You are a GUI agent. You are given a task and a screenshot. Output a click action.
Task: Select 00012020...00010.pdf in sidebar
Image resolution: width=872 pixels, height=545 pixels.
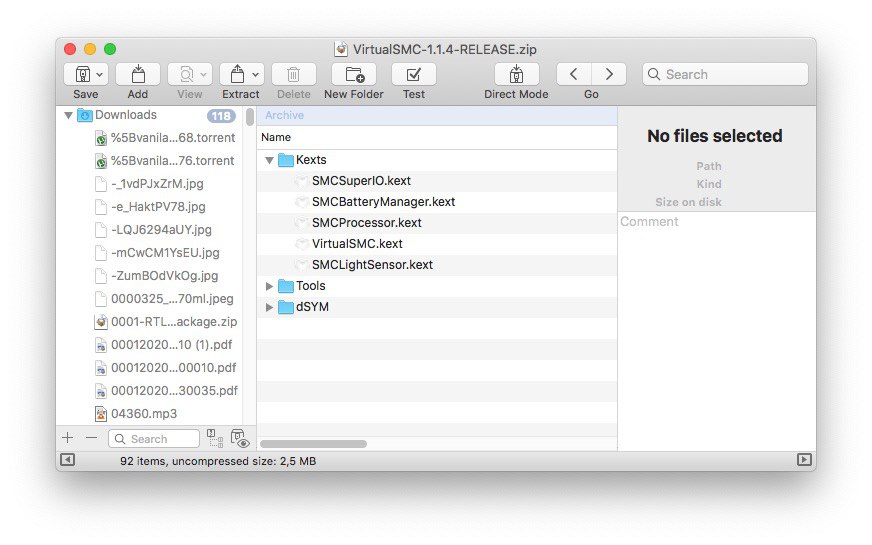[166, 368]
